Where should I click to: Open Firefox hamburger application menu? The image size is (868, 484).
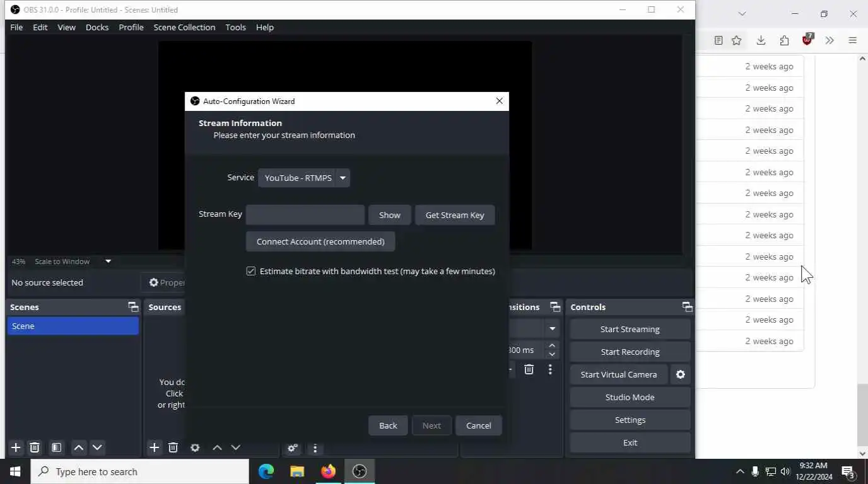point(853,40)
